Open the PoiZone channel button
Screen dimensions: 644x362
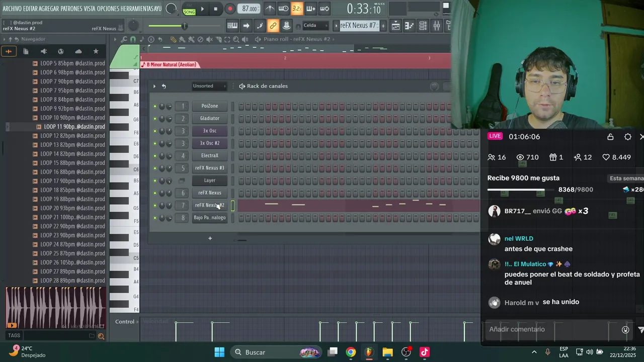click(x=210, y=106)
